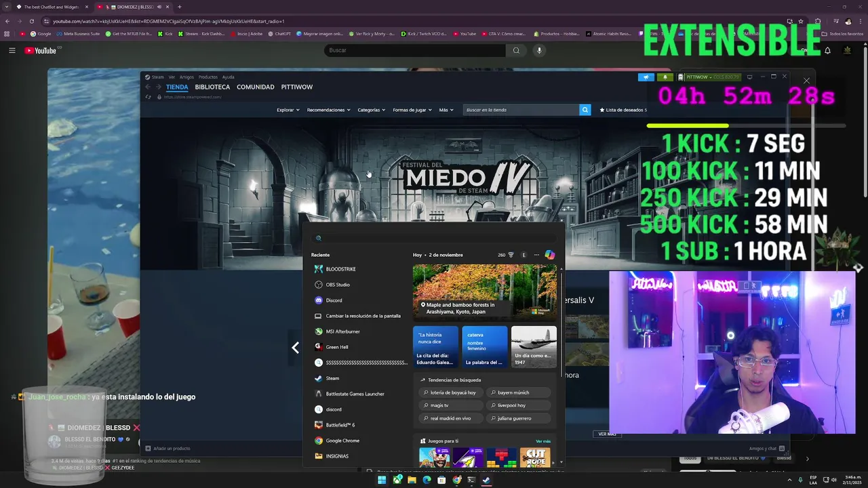Click YouTube voice search microphone

(x=540, y=50)
